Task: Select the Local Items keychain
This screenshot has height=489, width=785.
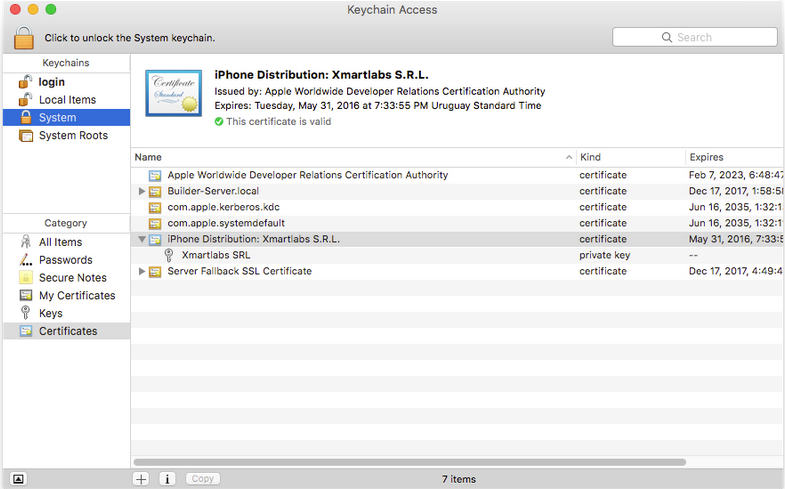Action: click(67, 100)
